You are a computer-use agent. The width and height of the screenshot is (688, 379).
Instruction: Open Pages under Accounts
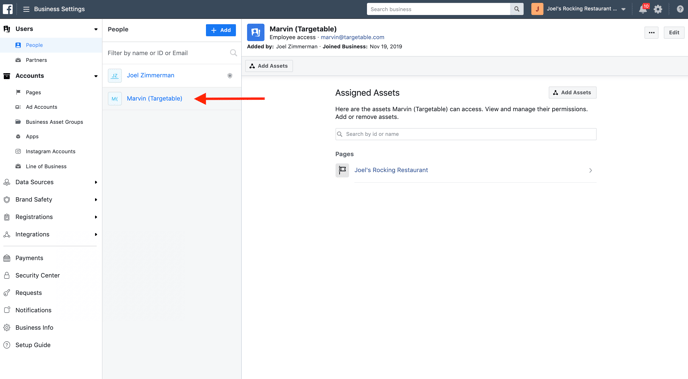33,93
